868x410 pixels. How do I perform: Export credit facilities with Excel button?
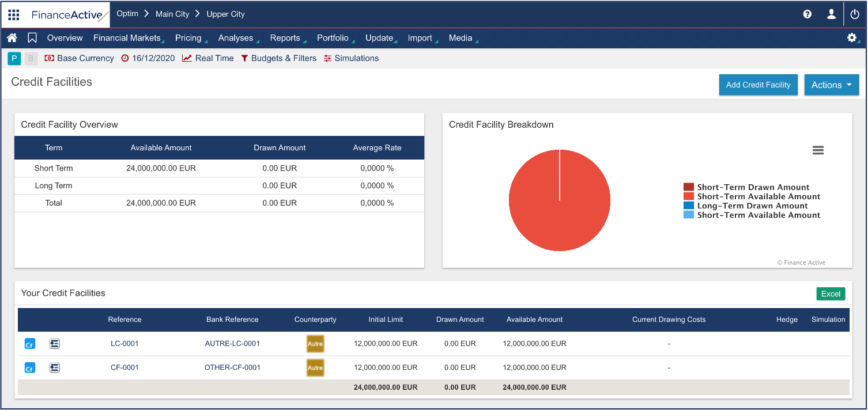[x=831, y=294]
